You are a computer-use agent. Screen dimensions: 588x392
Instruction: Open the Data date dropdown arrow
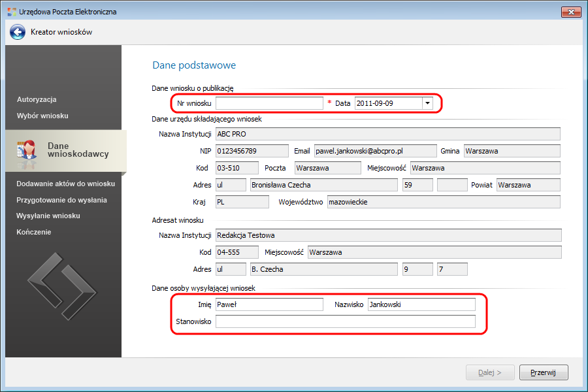tap(427, 103)
